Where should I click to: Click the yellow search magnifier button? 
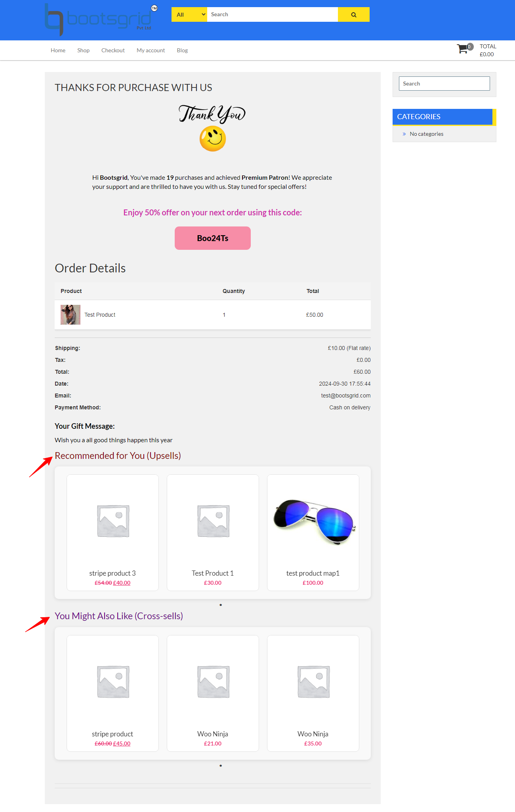click(x=353, y=15)
